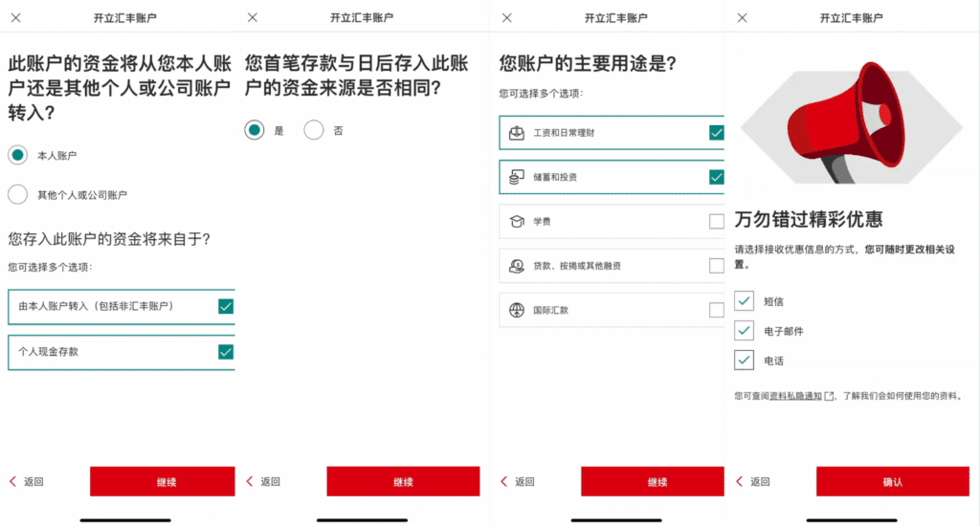Select 否 for same funding source

tap(314, 130)
